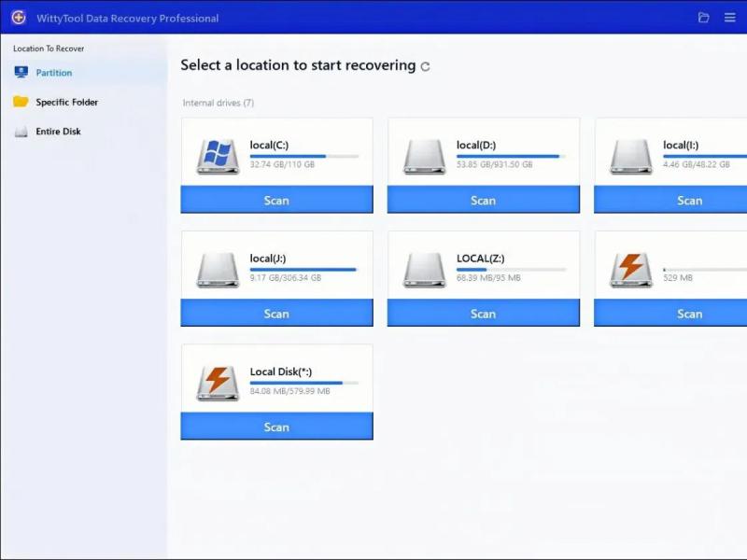The width and height of the screenshot is (747, 560).
Task: Select the lightning drive icon for Local Disk(*:)
Action: 218,384
